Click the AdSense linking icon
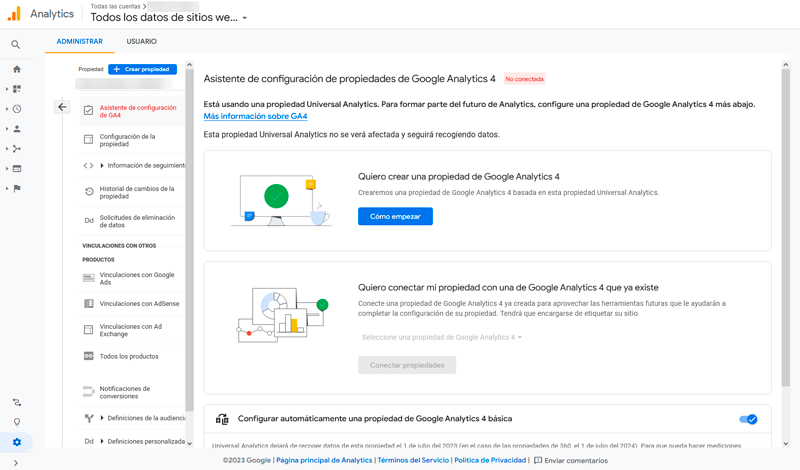This screenshot has height=470, width=800. tap(89, 304)
